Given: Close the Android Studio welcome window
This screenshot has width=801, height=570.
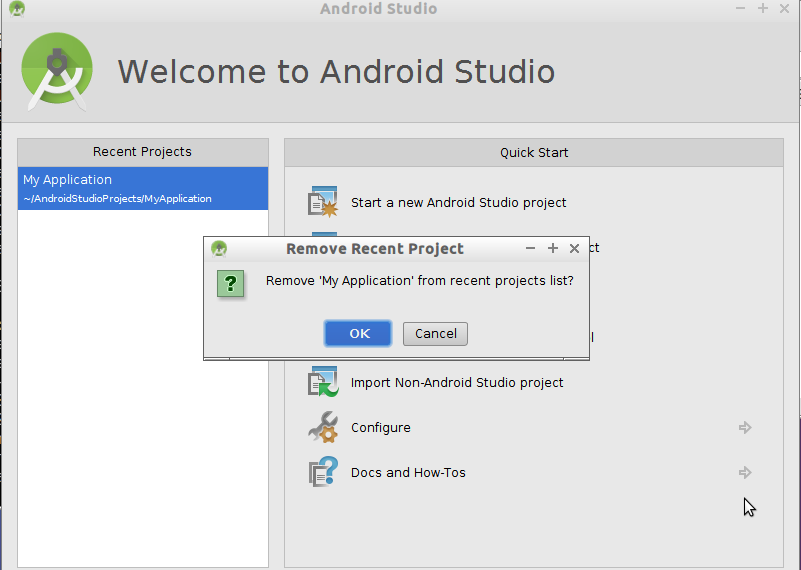Looking at the screenshot, I should pos(785,8).
